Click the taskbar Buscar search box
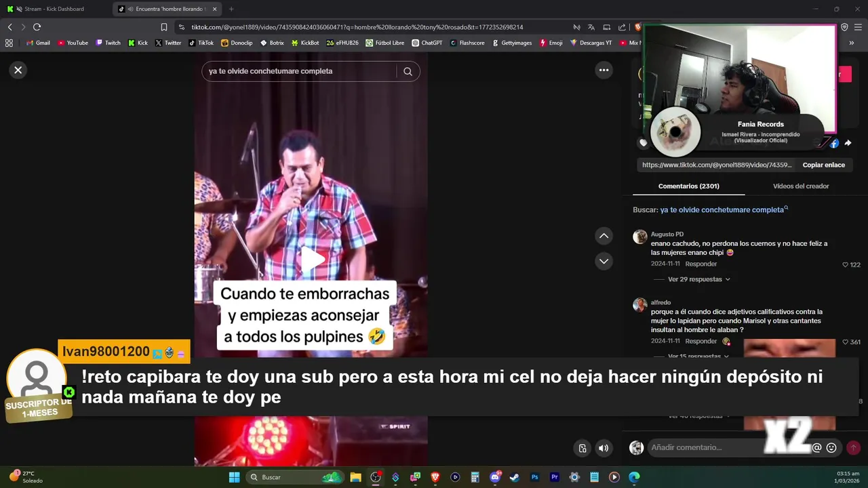This screenshot has height=488, width=868. pyautogui.click(x=295, y=477)
